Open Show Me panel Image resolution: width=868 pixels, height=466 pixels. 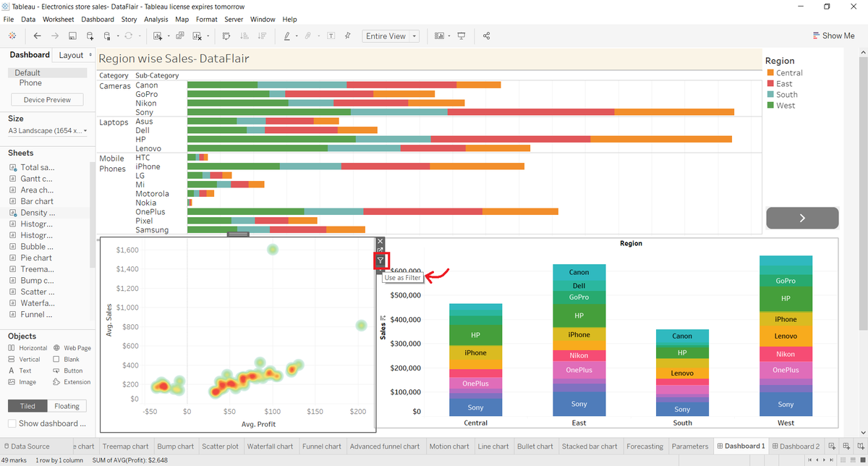click(833, 35)
